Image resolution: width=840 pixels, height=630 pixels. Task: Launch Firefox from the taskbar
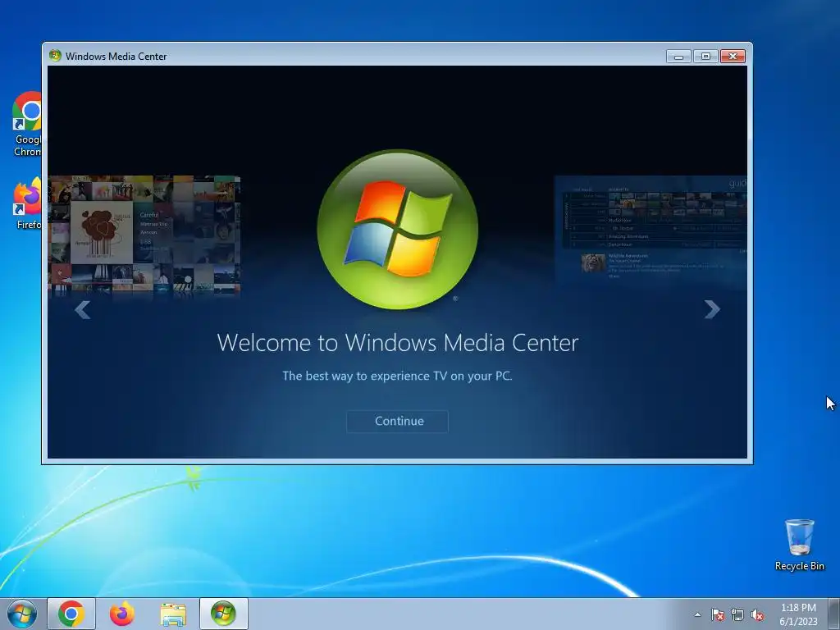pyautogui.click(x=122, y=614)
